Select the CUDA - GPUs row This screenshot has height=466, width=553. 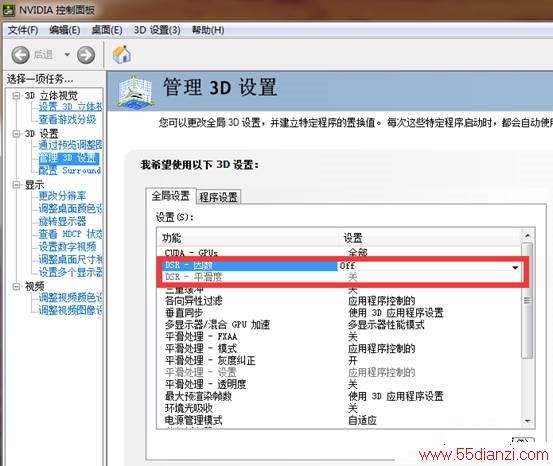[x=340, y=253]
